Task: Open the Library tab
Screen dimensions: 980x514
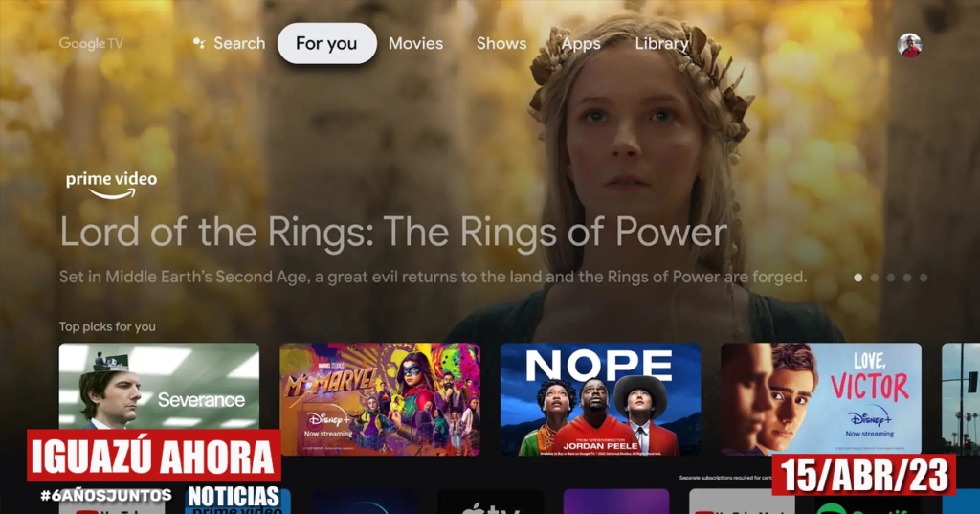Action: pyautogui.click(x=662, y=43)
